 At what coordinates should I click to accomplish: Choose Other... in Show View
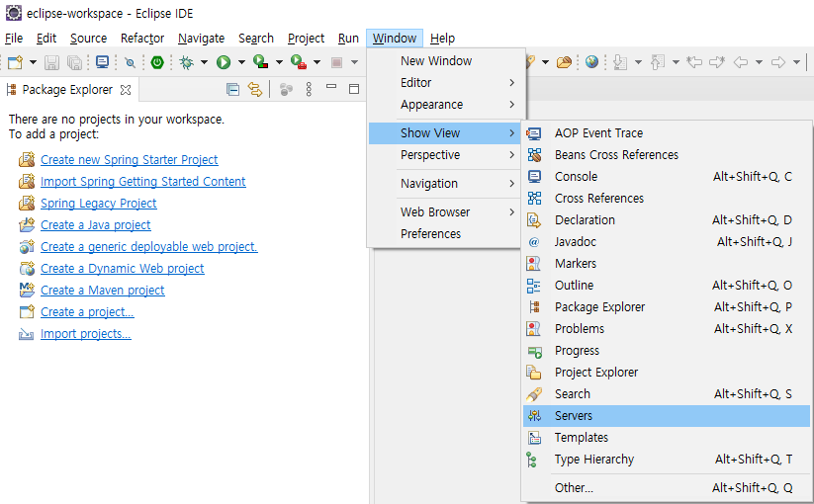[667, 488]
